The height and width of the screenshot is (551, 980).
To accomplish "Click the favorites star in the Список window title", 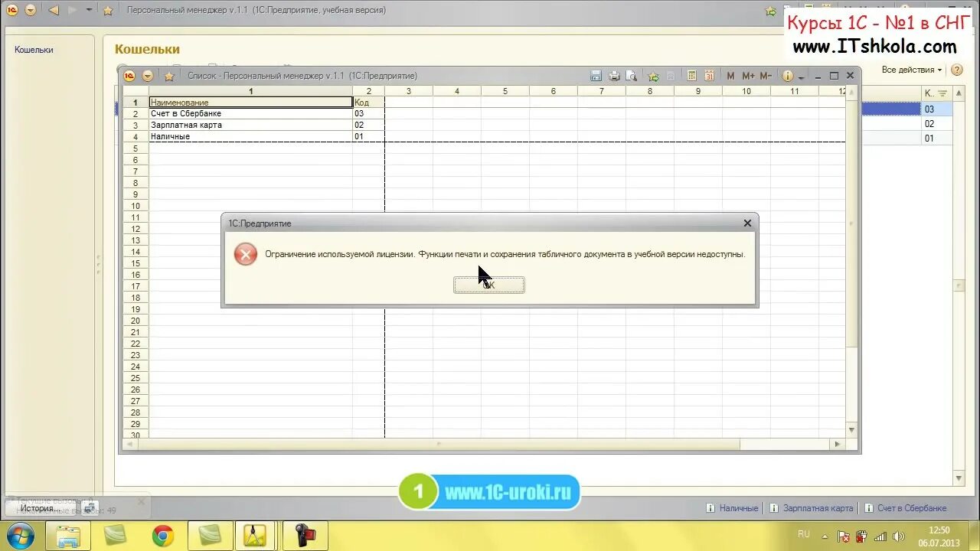I will click(169, 76).
